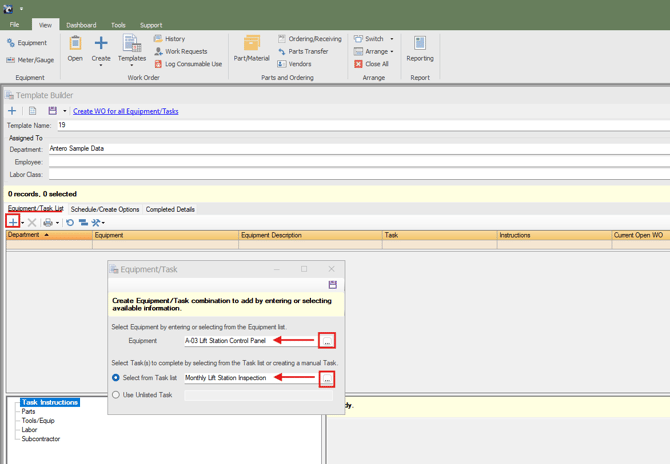This screenshot has width=670, height=464.
Task: Click the browse button beside Equipment field
Action: (x=327, y=341)
